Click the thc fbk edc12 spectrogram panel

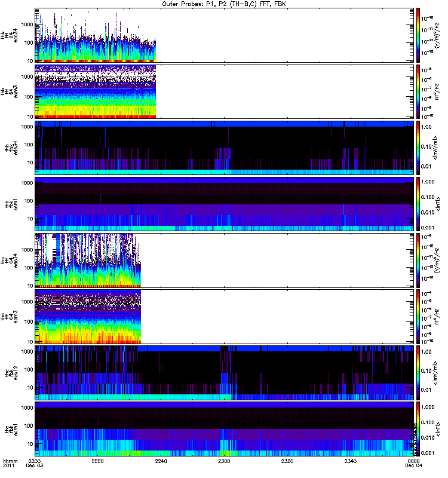(225, 373)
